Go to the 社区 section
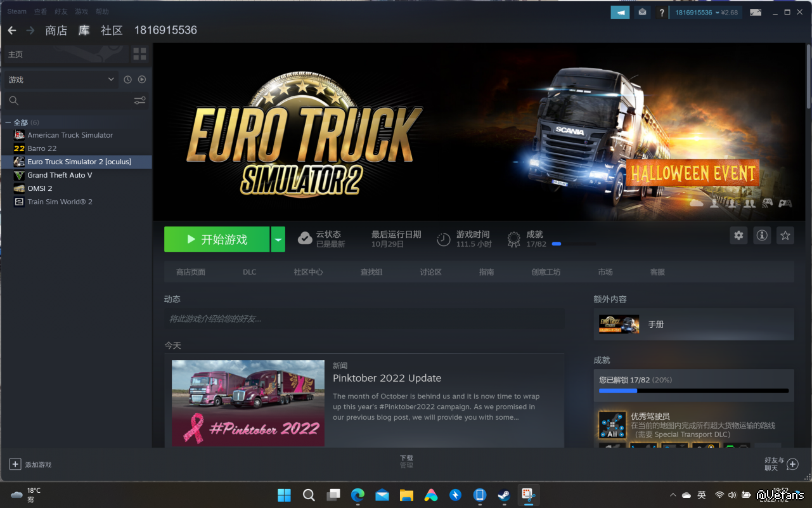812x508 pixels. tap(112, 30)
